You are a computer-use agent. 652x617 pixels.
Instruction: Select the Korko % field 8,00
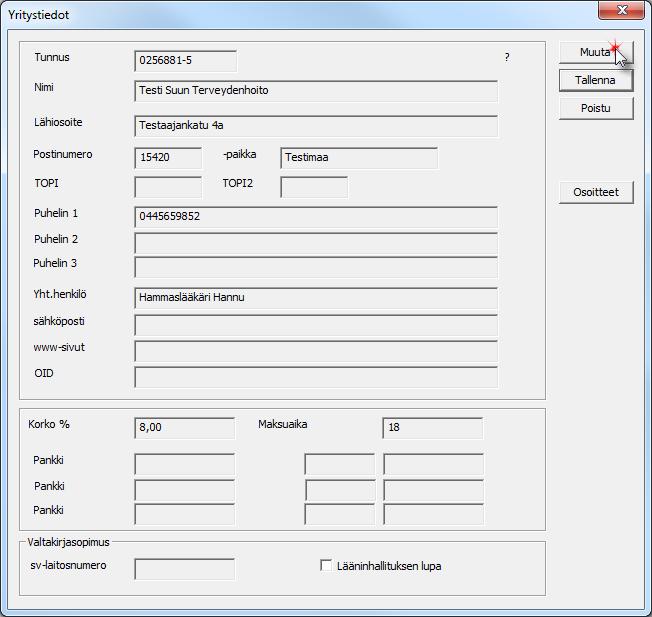[x=185, y=428]
